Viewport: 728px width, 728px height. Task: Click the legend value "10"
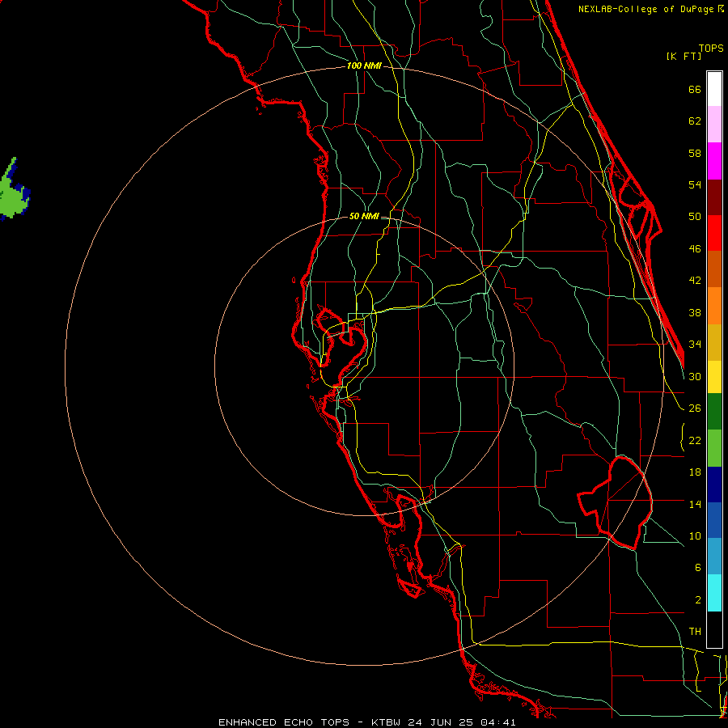click(x=695, y=535)
